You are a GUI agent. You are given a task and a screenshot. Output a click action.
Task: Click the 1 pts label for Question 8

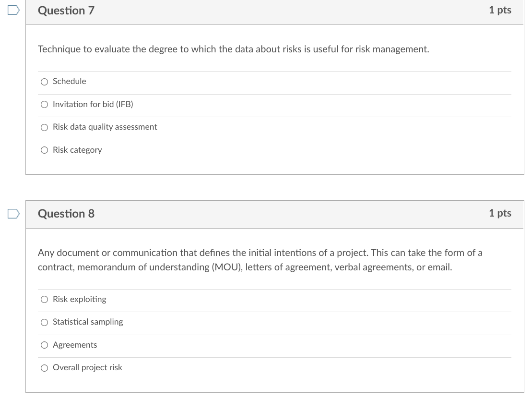[500, 213]
